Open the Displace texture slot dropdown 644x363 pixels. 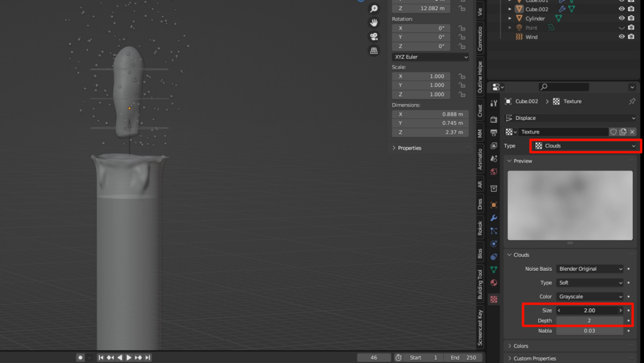pos(571,118)
